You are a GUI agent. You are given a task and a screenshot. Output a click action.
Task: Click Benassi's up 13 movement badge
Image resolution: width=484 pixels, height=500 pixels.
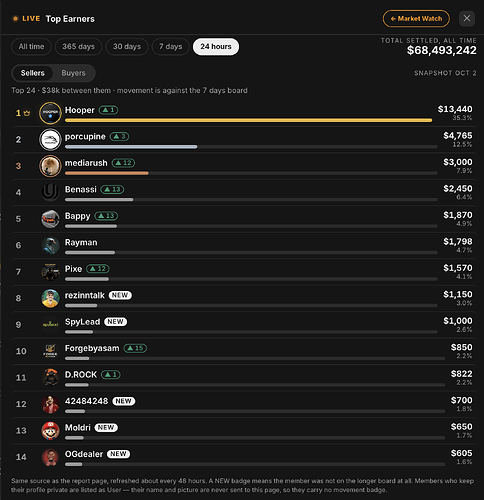coord(112,189)
